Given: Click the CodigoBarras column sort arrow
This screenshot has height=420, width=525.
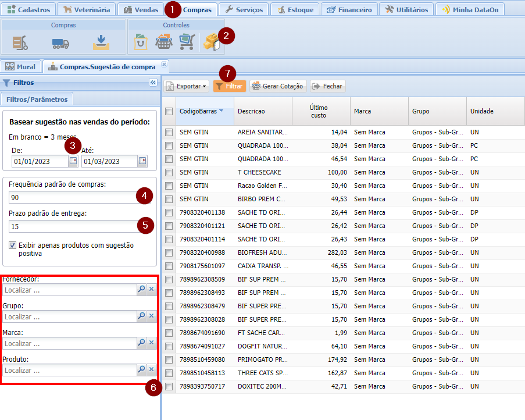Looking at the screenshot, I should coord(222,111).
